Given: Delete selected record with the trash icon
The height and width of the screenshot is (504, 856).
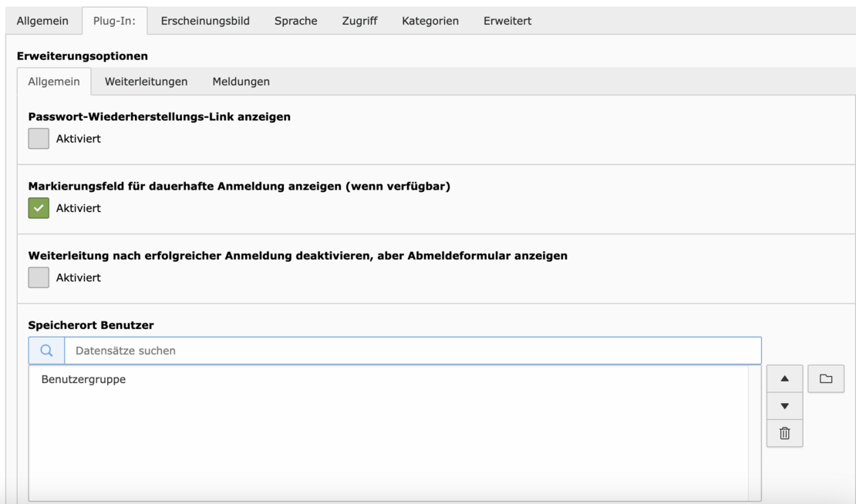Looking at the screenshot, I should 784,433.
